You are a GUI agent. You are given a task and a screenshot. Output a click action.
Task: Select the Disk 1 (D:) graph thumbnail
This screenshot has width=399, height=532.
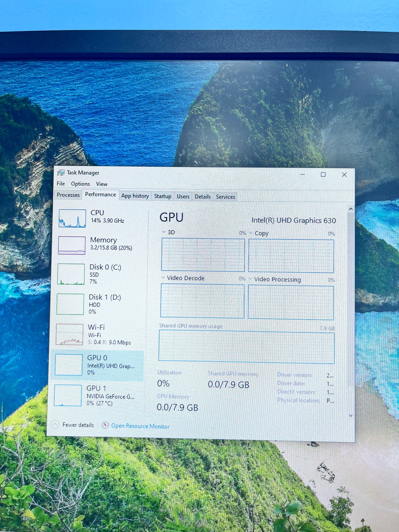pyautogui.click(x=70, y=304)
